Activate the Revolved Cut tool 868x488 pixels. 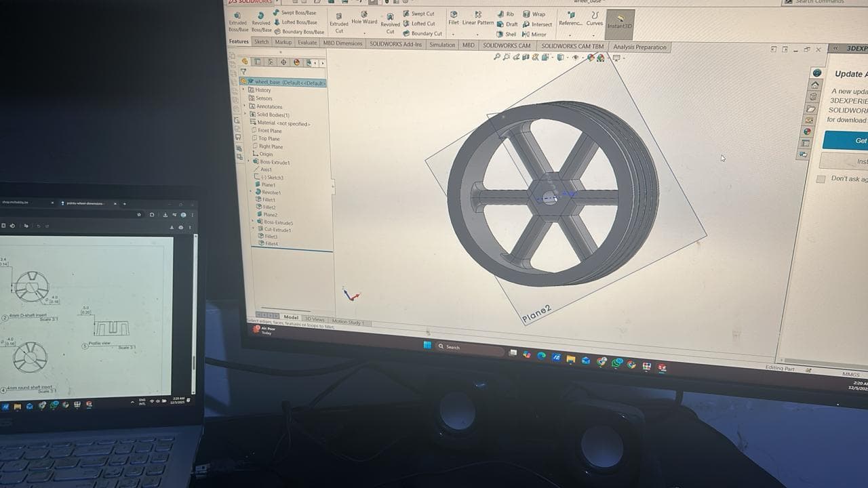390,23
